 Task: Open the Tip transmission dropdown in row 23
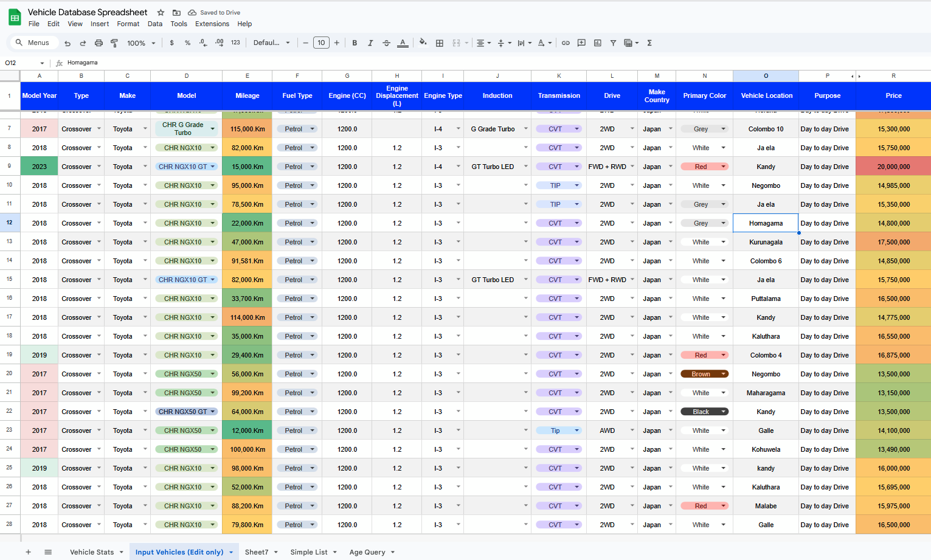tap(577, 430)
